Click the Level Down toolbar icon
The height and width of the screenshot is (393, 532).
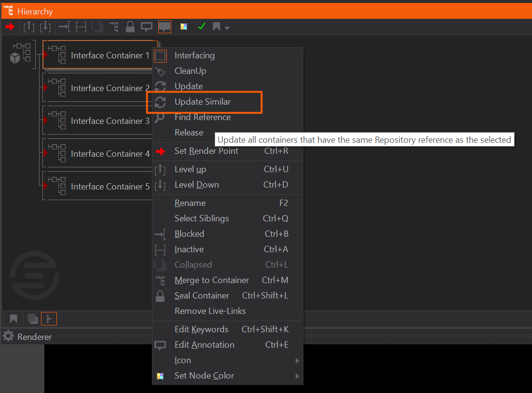coord(45,27)
